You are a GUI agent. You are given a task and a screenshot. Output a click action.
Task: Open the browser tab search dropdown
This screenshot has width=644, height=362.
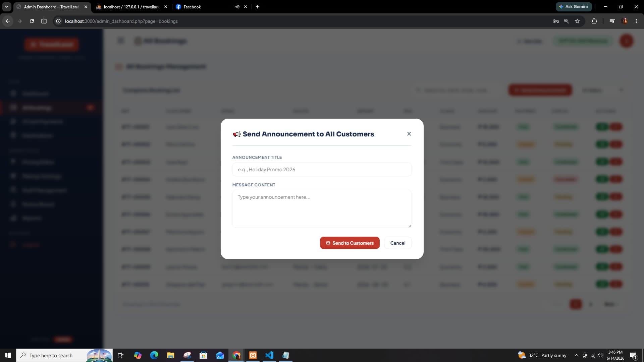click(6, 7)
